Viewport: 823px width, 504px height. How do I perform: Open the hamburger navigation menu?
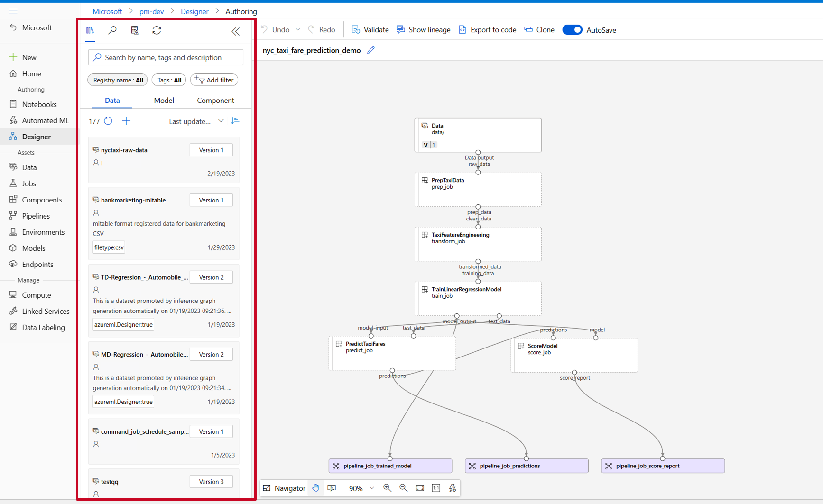(13, 11)
